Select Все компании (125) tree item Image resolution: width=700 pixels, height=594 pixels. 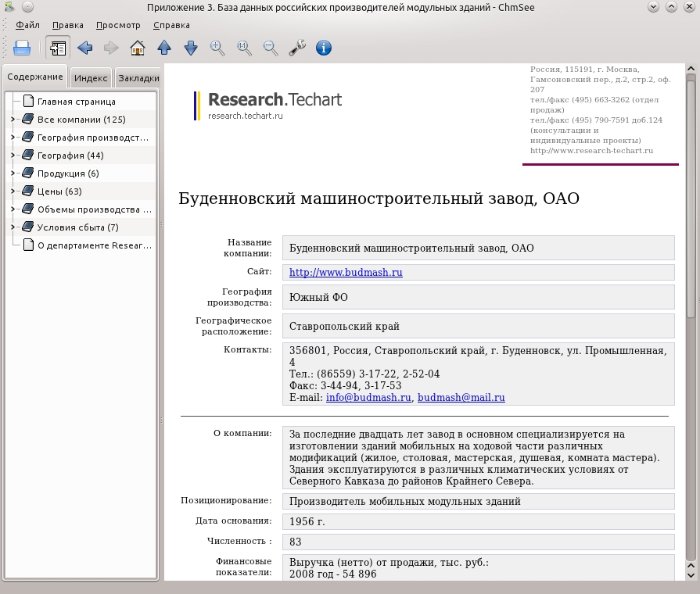pos(81,120)
